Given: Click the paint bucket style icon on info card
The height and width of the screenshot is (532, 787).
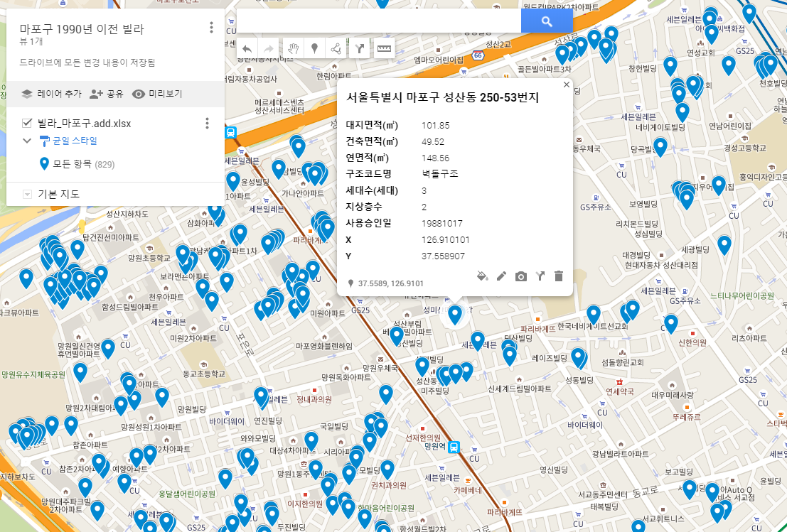Looking at the screenshot, I should pyautogui.click(x=482, y=276).
